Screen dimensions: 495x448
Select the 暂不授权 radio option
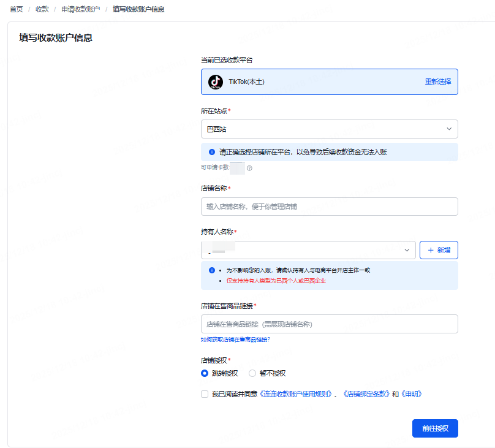pos(252,373)
